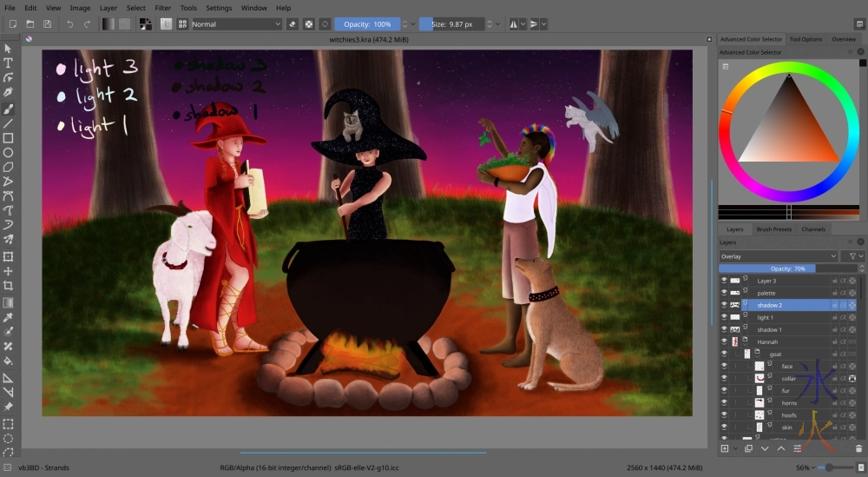The image size is (868, 477).
Task: Select the Freehand Brush tool
Action: click(9, 109)
